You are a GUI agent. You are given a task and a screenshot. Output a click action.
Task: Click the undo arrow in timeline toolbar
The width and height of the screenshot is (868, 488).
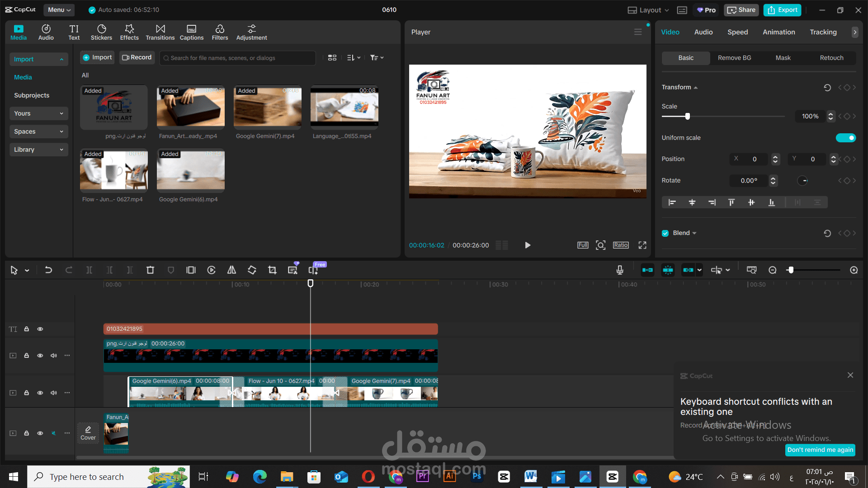[x=48, y=270]
